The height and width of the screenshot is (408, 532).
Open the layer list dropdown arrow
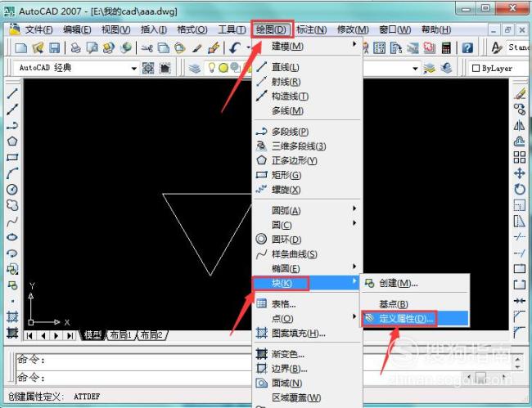[x=415, y=69]
